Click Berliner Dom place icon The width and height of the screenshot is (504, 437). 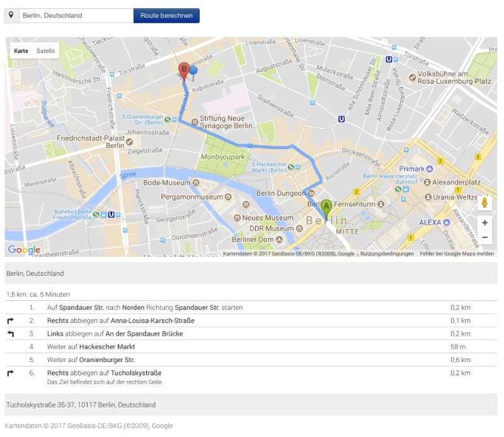coord(279,239)
